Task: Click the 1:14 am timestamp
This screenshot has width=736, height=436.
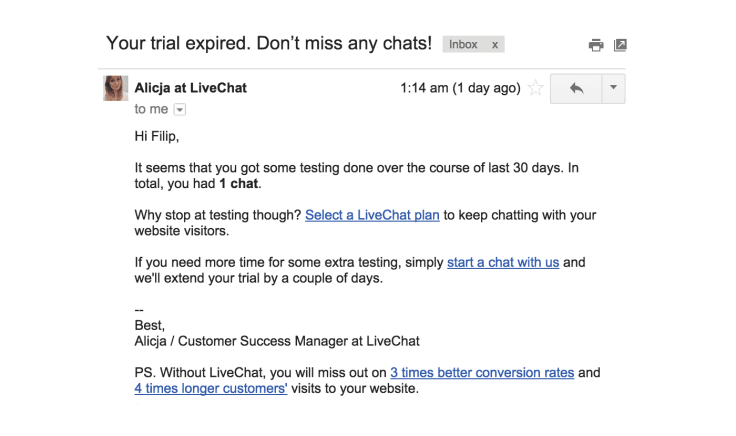Action: (x=460, y=88)
